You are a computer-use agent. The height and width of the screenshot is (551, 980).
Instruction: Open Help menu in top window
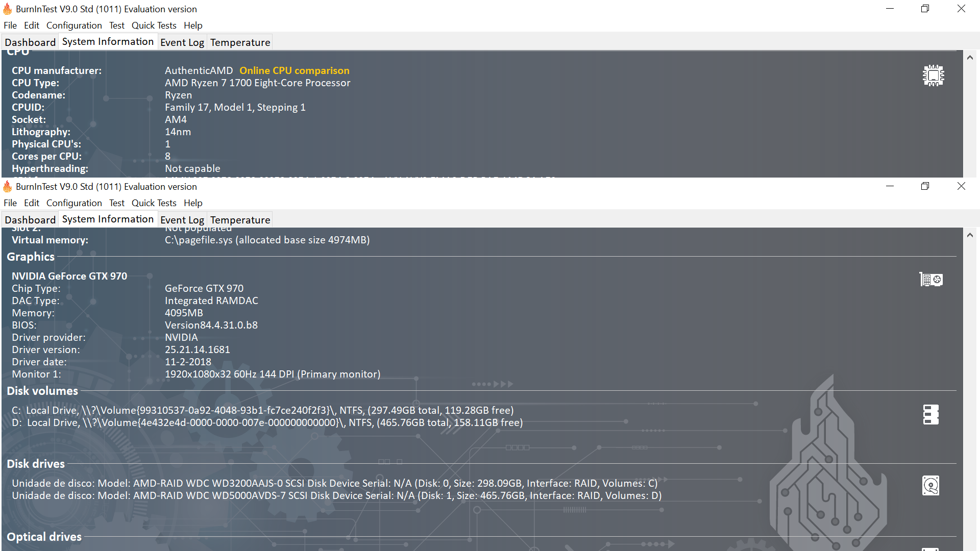tap(193, 25)
